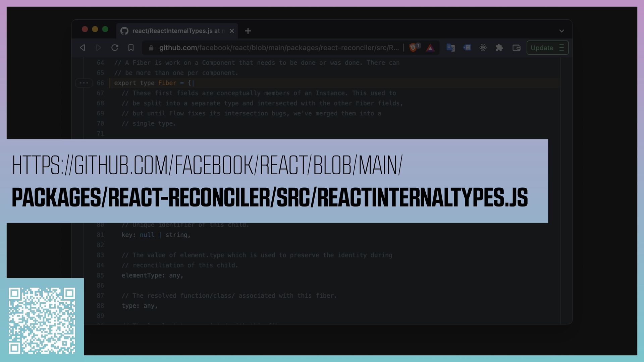Click line number 65
This screenshot has width=644, height=362.
(101, 73)
